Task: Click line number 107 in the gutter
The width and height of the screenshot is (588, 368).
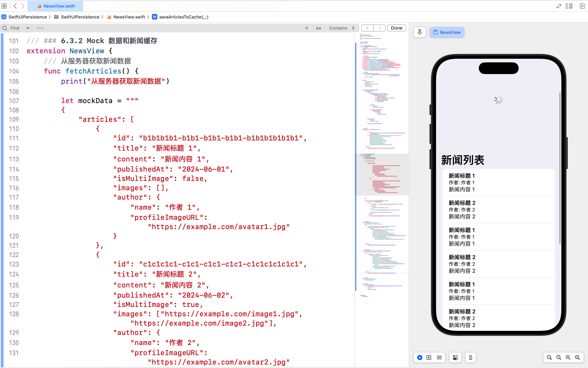Action: (14, 101)
